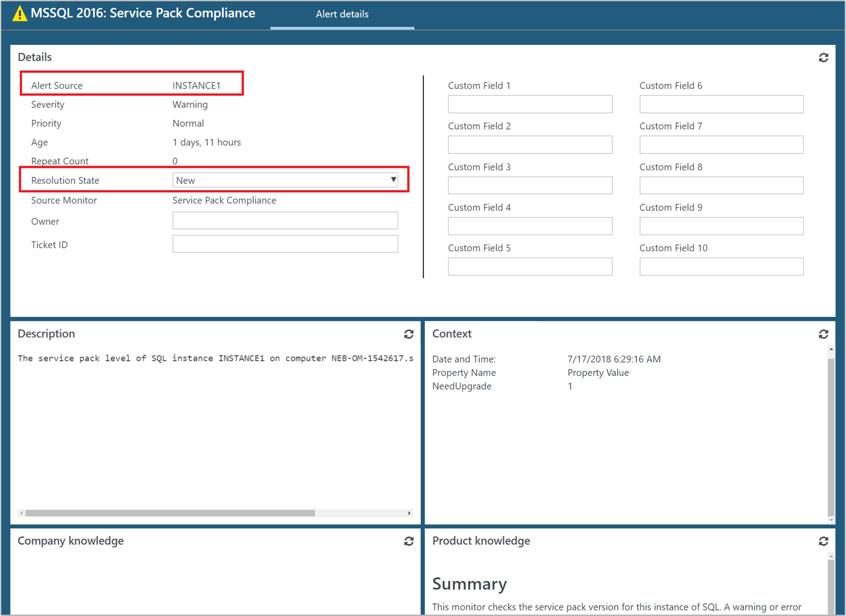The image size is (846, 616).
Task: Click the Custom Field 1 input box
Action: point(530,104)
